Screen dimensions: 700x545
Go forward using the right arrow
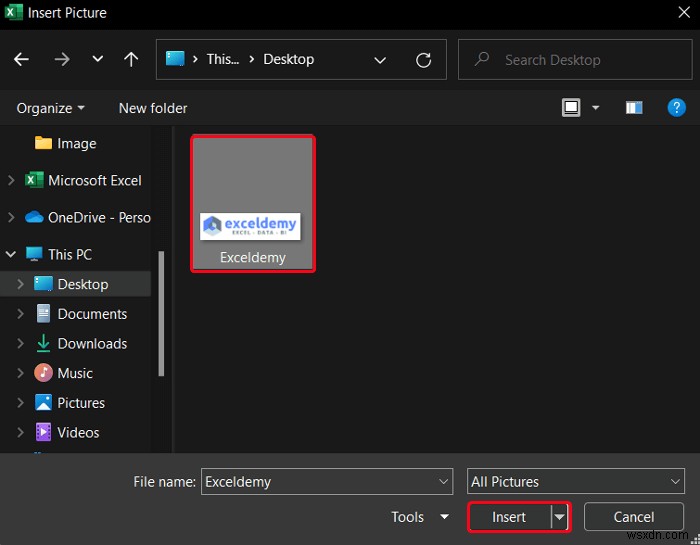click(62, 59)
